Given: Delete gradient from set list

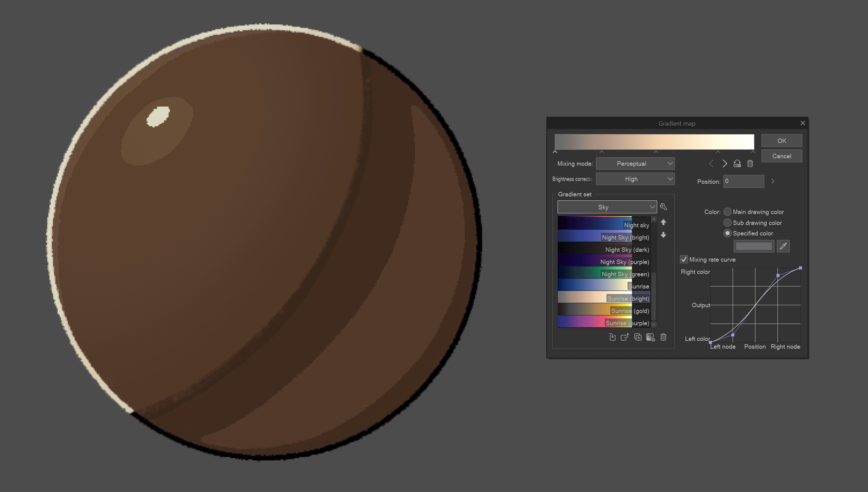Looking at the screenshot, I should (x=663, y=337).
